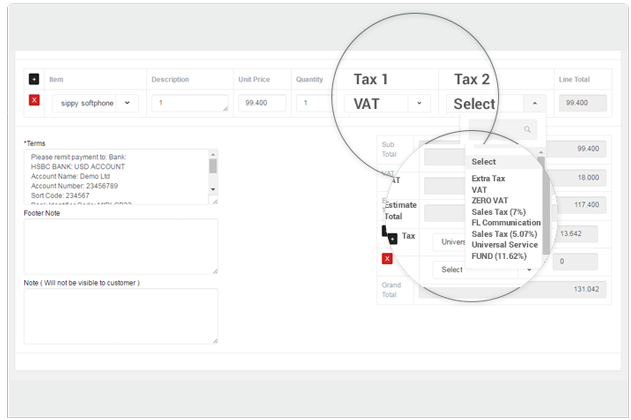
Task: Choose Sales Tax (5.07%) option
Action: (504, 233)
